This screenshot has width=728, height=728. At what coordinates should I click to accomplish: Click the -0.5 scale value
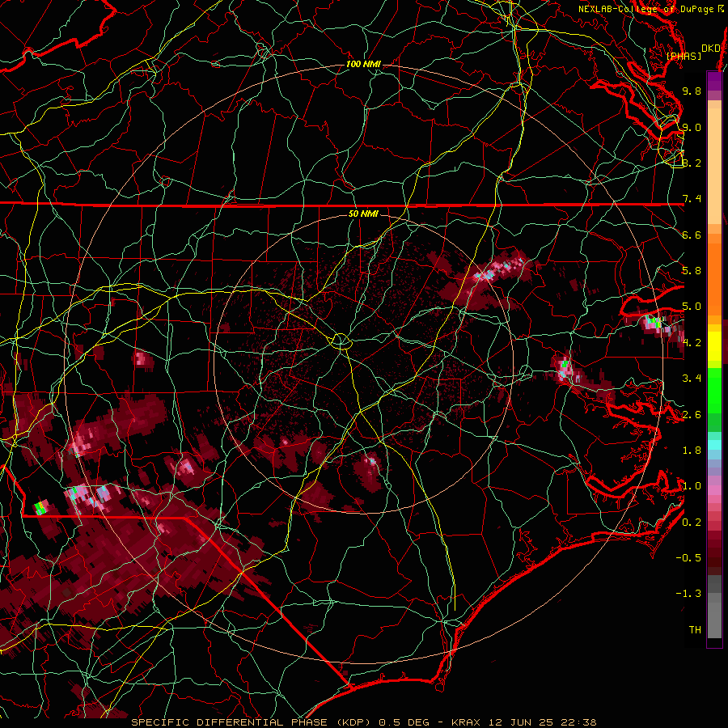click(x=688, y=558)
